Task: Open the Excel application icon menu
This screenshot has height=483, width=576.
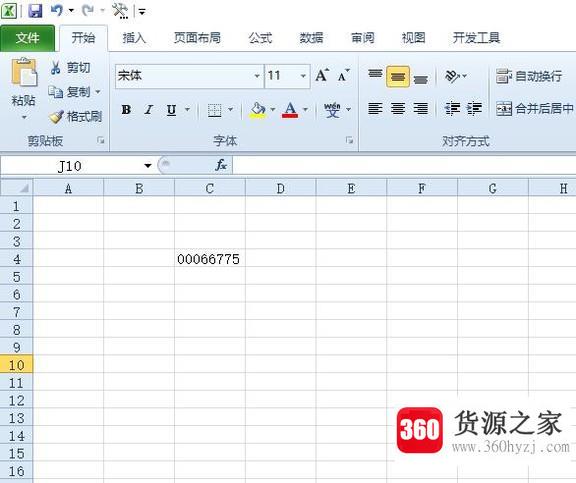Action: point(9,11)
